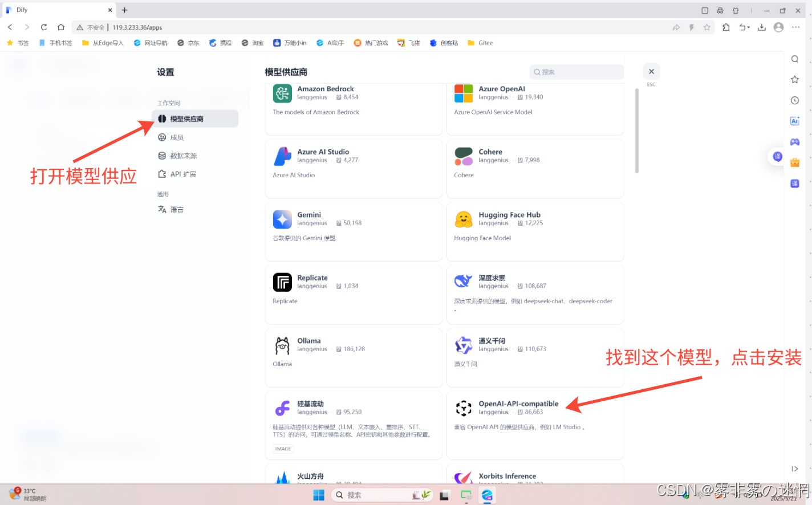
Task: Click the provider list scrollbar thumb
Action: click(x=636, y=130)
